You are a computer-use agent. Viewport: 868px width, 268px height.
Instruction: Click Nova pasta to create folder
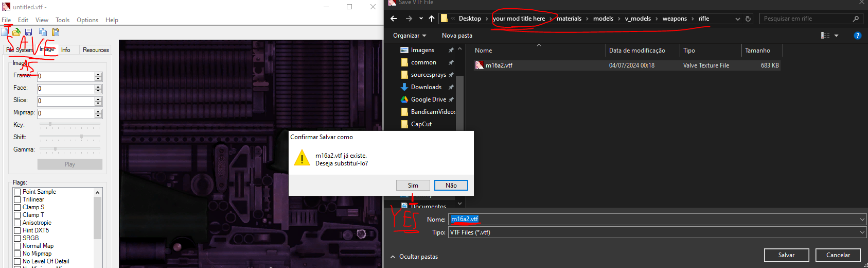click(x=457, y=36)
